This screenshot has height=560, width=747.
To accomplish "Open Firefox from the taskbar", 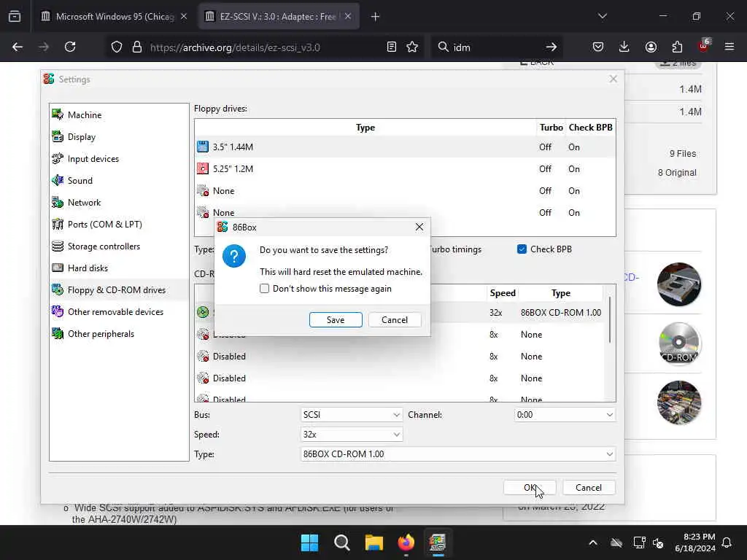I will coord(406,542).
